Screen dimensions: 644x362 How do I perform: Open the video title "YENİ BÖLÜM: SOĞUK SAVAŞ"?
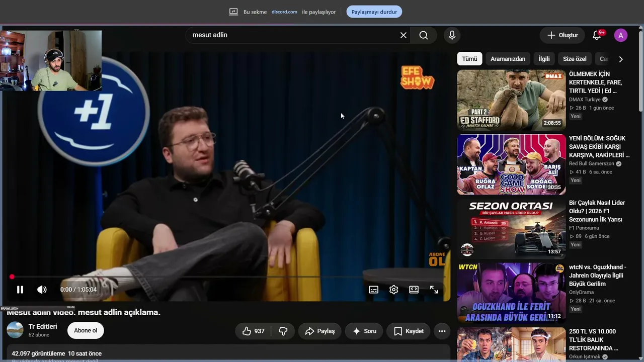click(599, 147)
